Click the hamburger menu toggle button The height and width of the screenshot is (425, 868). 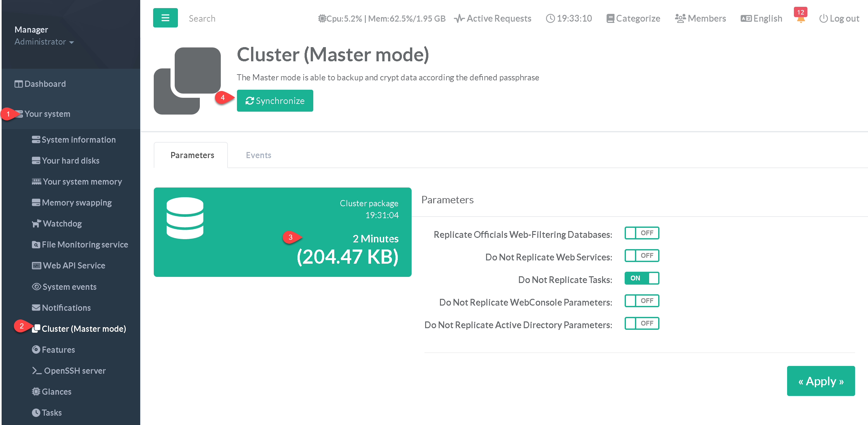165,18
